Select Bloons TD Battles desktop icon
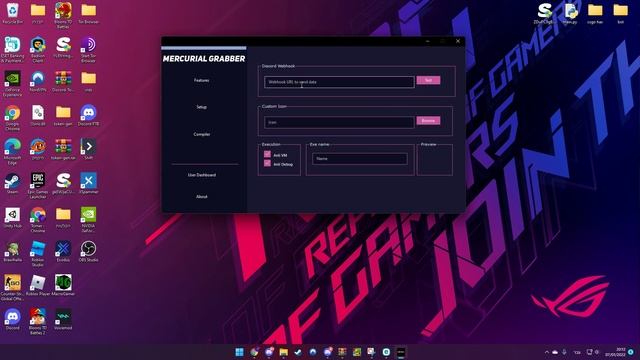Image resolution: width=640 pixels, height=360 pixels. 63,15
